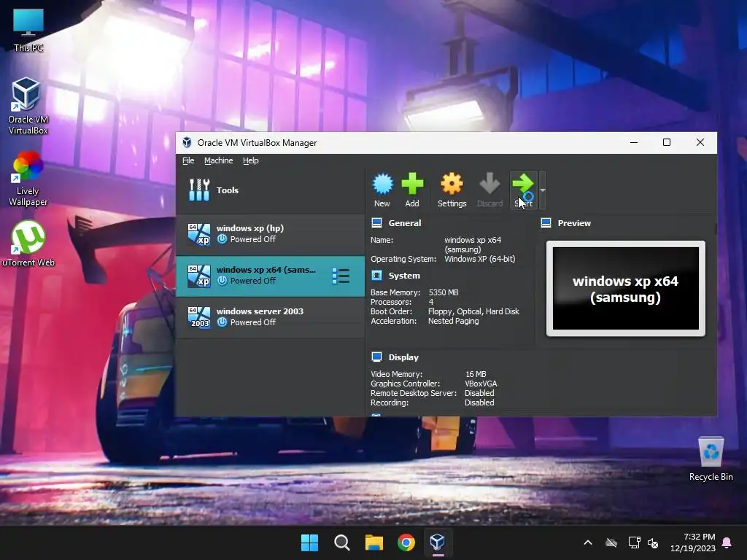Open the Help menu

click(x=251, y=160)
